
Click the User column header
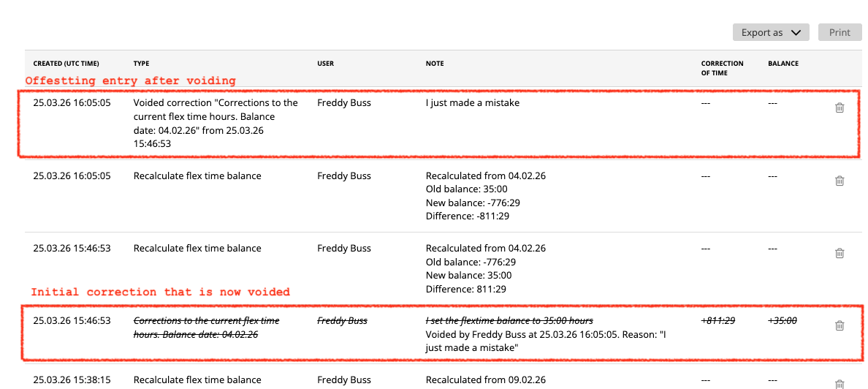click(x=325, y=64)
